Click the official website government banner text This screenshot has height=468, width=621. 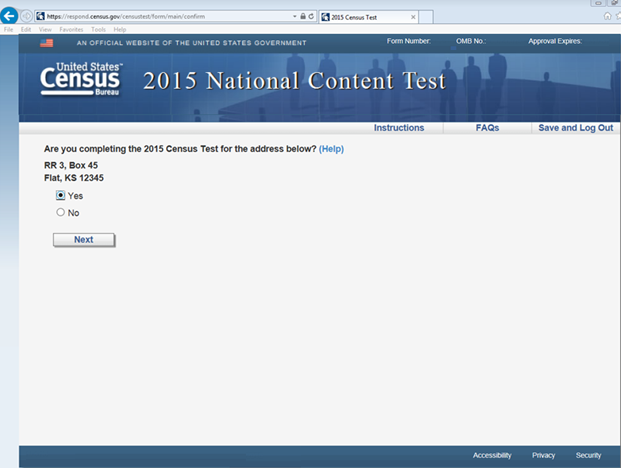(192, 43)
